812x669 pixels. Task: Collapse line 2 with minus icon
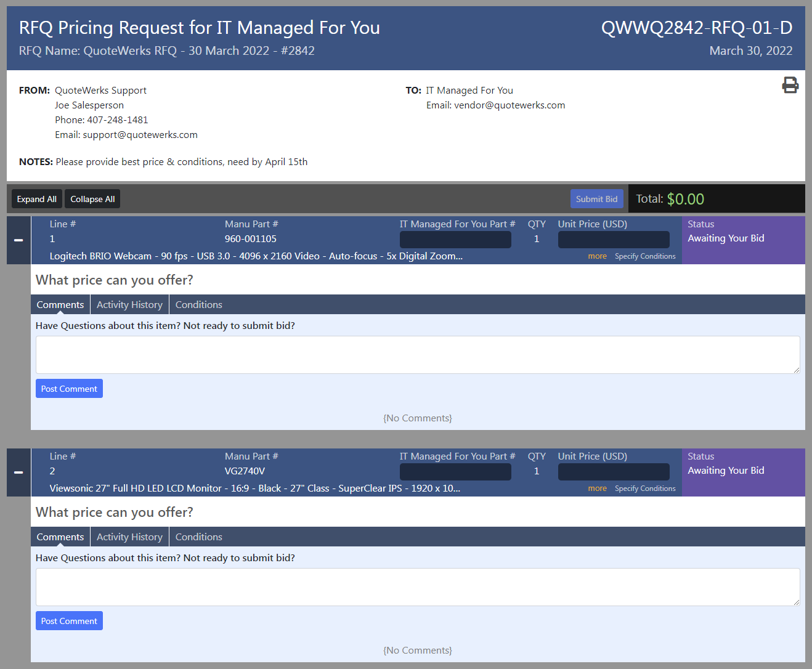click(18, 472)
